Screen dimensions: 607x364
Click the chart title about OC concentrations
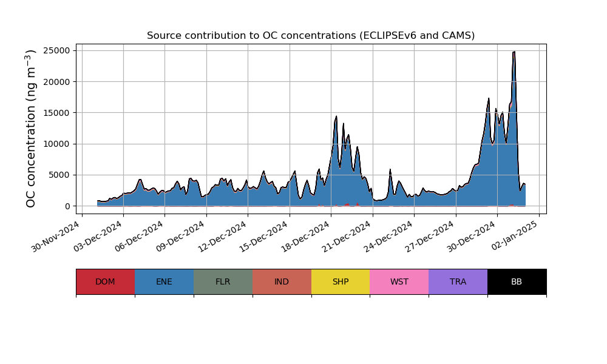(311, 36)
